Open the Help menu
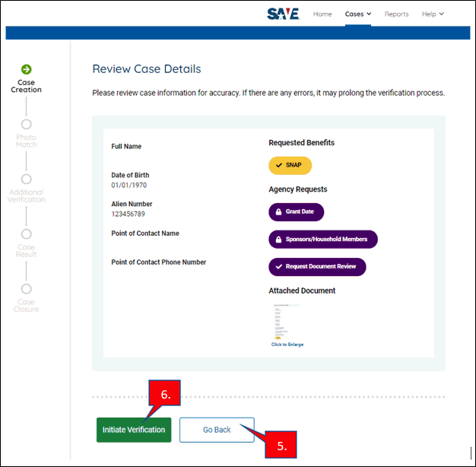 click(433, 14)
